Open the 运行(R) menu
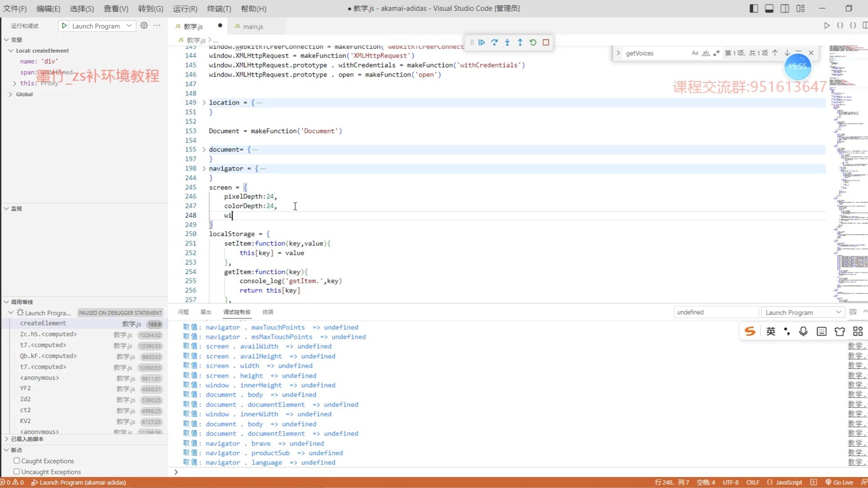 pyautogui.click(x=185, y=9)
